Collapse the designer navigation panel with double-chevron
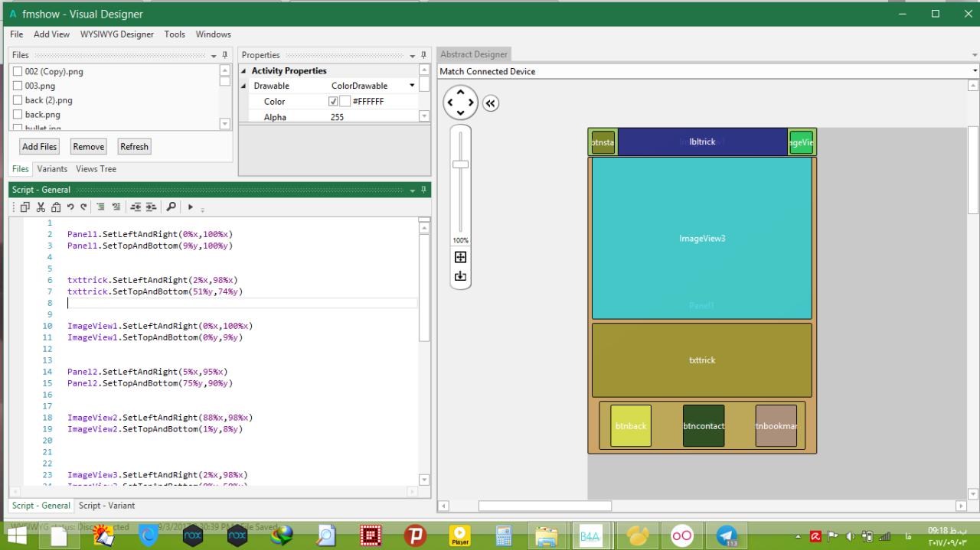The image size is (980, 550). [x=491, y=103]
